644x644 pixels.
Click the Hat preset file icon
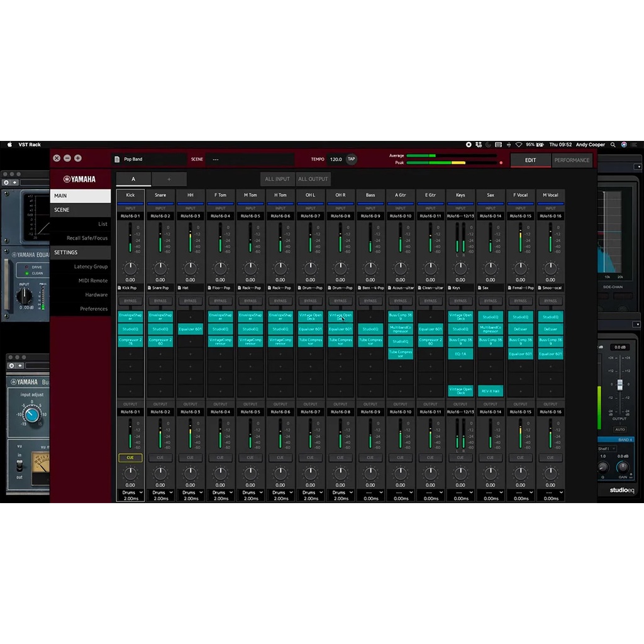click(179, 288)
